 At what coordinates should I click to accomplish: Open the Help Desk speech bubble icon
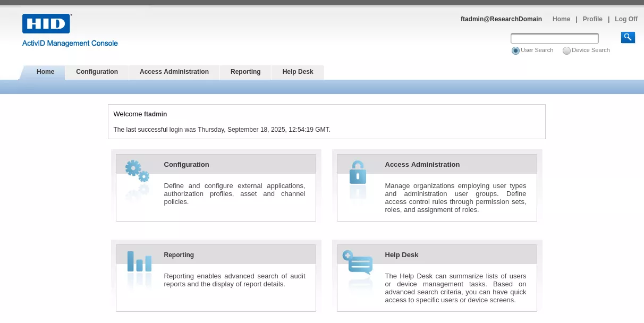click(x=358, y=266)
